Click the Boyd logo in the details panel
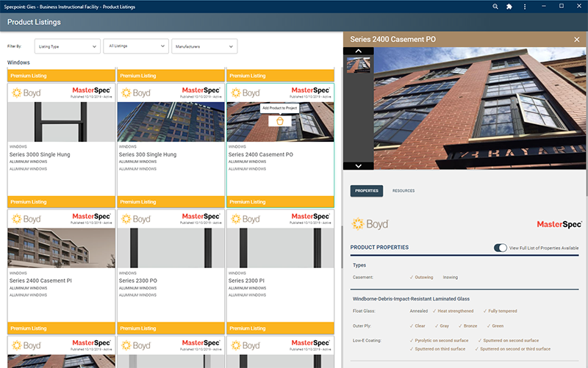 (x=369, y=224)
